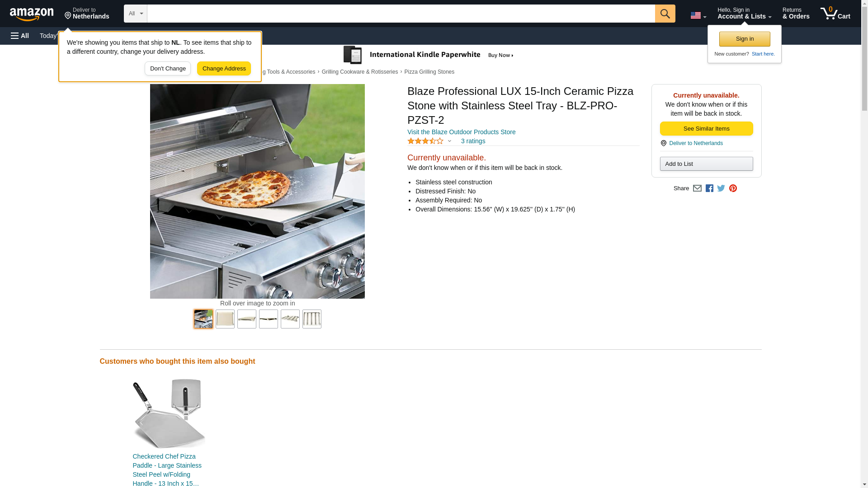Open the All hamburger menu
This screenshot has width=868, height=488.
tap(20, 36)
